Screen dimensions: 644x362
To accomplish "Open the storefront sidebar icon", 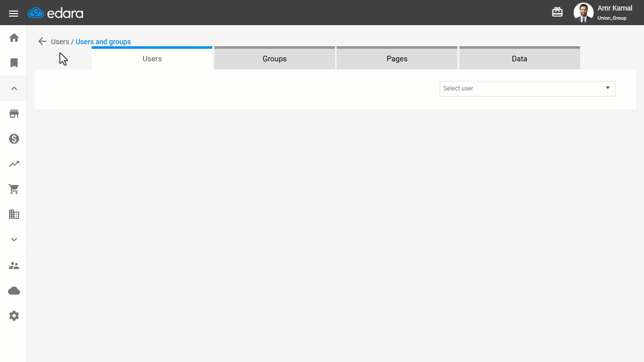I will tap(14, 114).
